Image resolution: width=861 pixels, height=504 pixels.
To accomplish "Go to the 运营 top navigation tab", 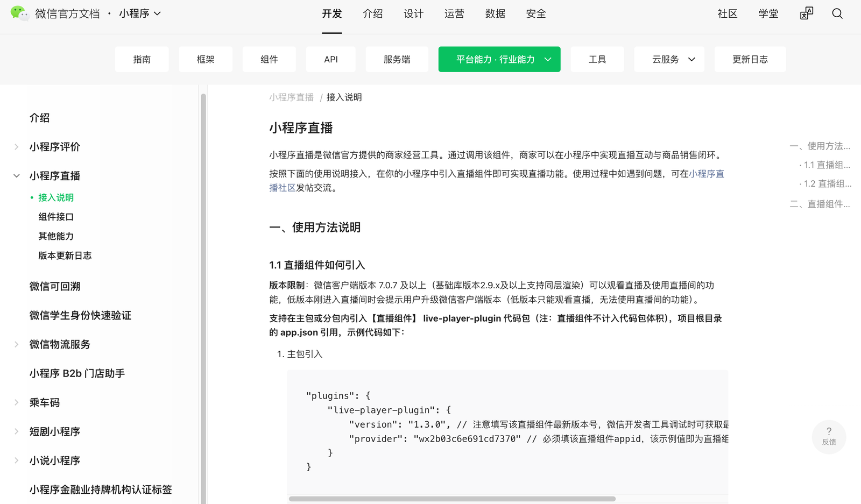I will pos(454,14).
